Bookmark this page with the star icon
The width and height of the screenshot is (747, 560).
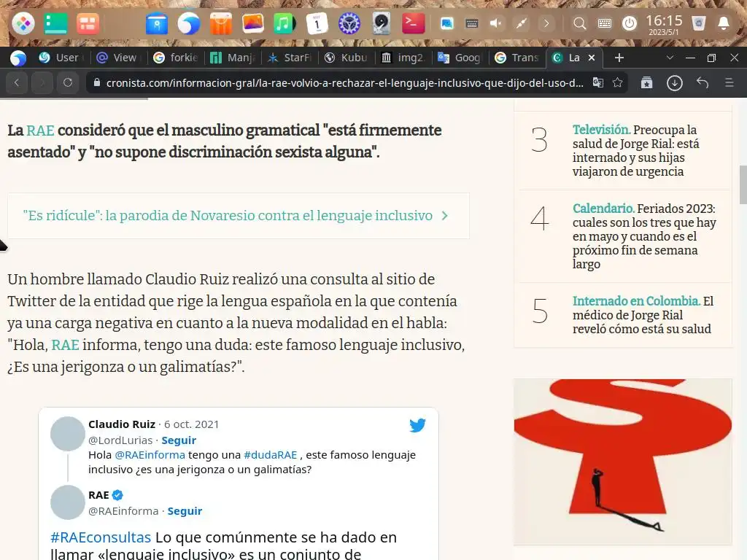pyautogui.click(x=617, y=83)
